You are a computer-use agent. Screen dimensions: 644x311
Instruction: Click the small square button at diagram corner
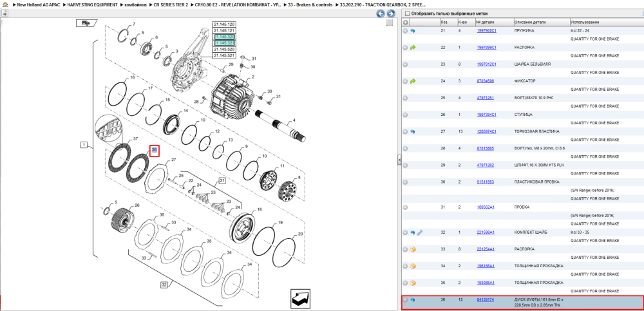(x=390, y=23)
